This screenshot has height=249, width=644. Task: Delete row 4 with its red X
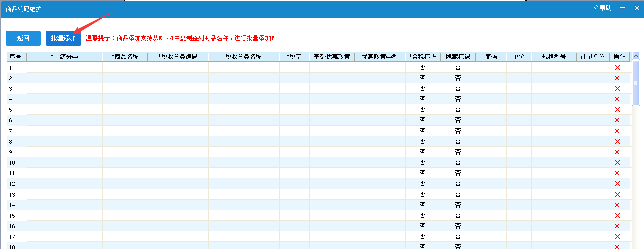pos(617,99)
